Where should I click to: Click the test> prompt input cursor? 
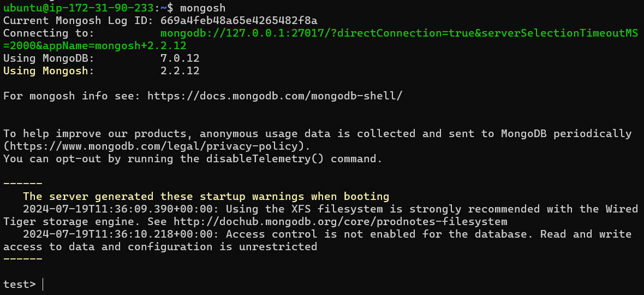(x=43, y=284)
